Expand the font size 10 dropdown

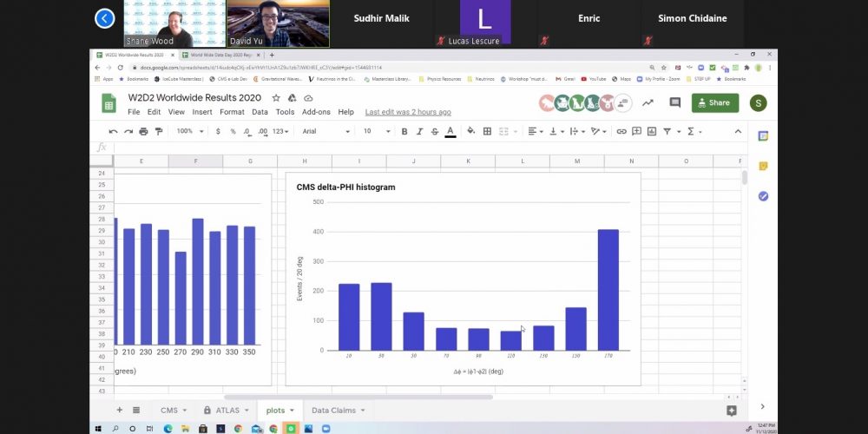[374, 131]
